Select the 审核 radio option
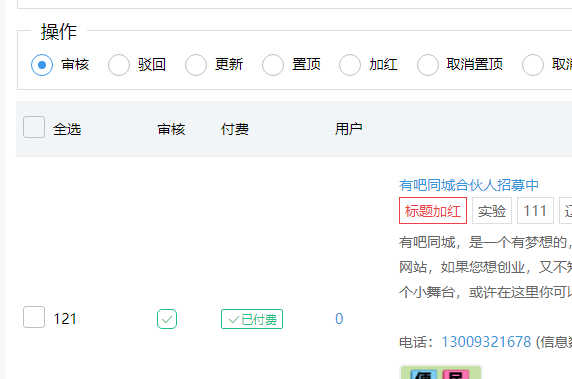 click(x=42, y=65)
